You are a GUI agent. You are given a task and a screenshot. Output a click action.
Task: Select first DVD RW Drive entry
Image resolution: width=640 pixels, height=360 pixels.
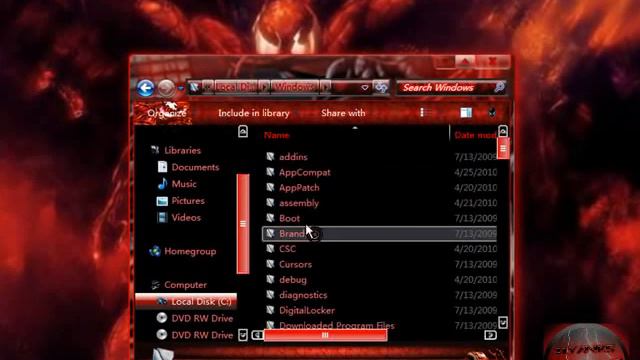pyautogui.click(x=202, y=318)
